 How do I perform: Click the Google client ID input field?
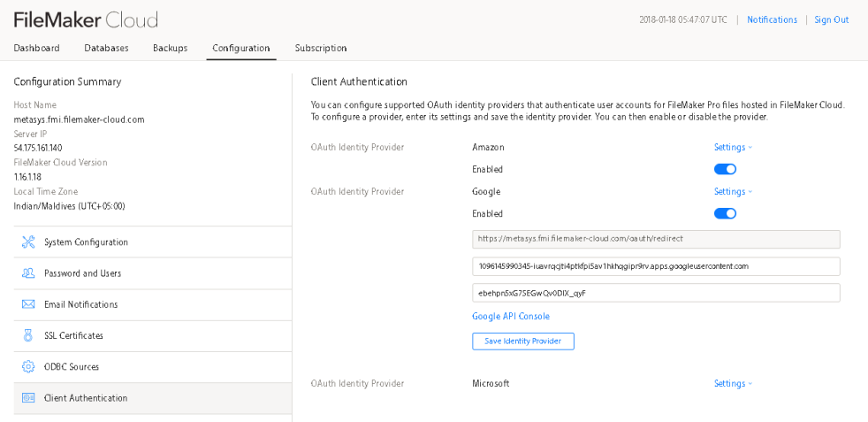[x=656, y=266]
